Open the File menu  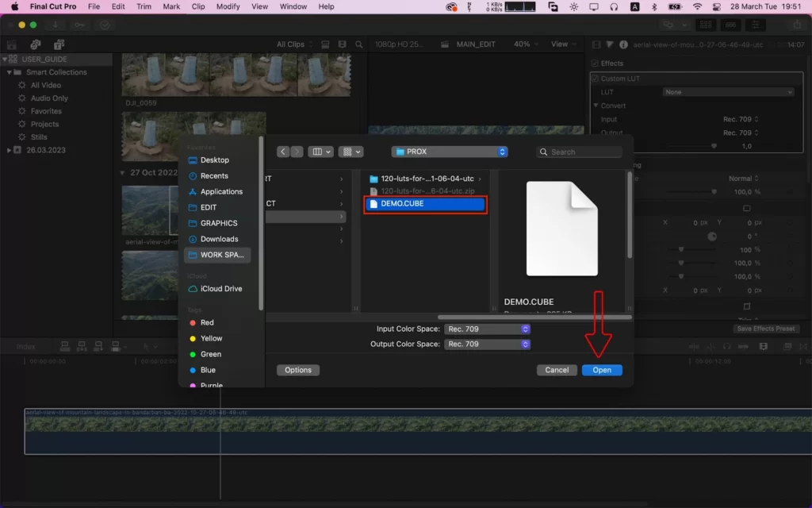click(94, 6)
